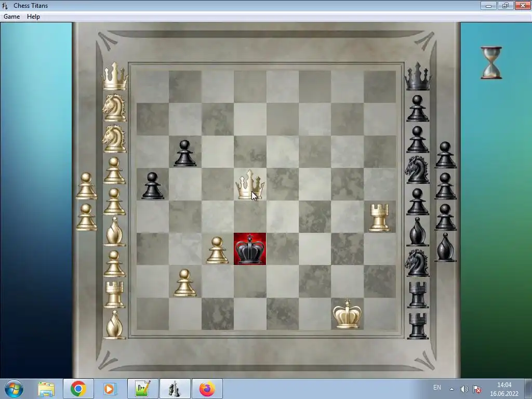Select white pawn beside the black king
Screen dimensions: 532x399
pos(217,250)
